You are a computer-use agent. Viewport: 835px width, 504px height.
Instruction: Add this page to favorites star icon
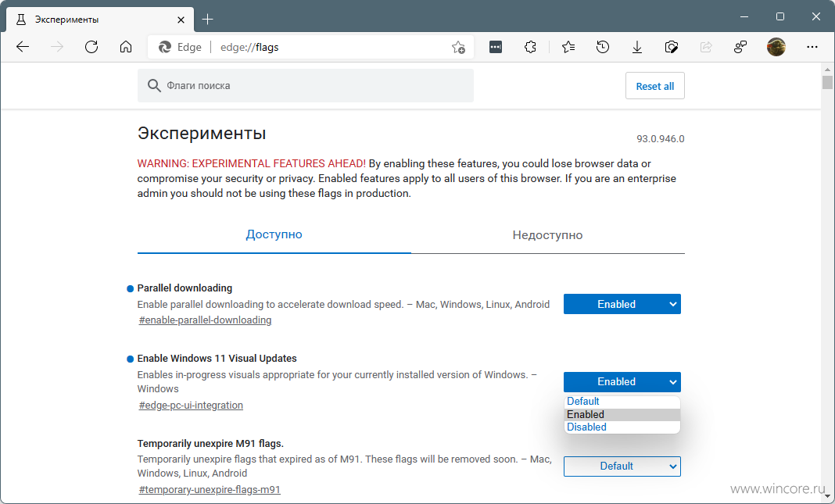[x=458, y=48]
